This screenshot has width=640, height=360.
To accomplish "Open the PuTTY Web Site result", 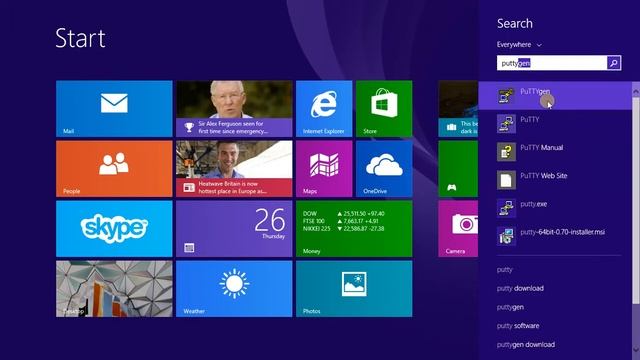I will (x=555, y=180).
